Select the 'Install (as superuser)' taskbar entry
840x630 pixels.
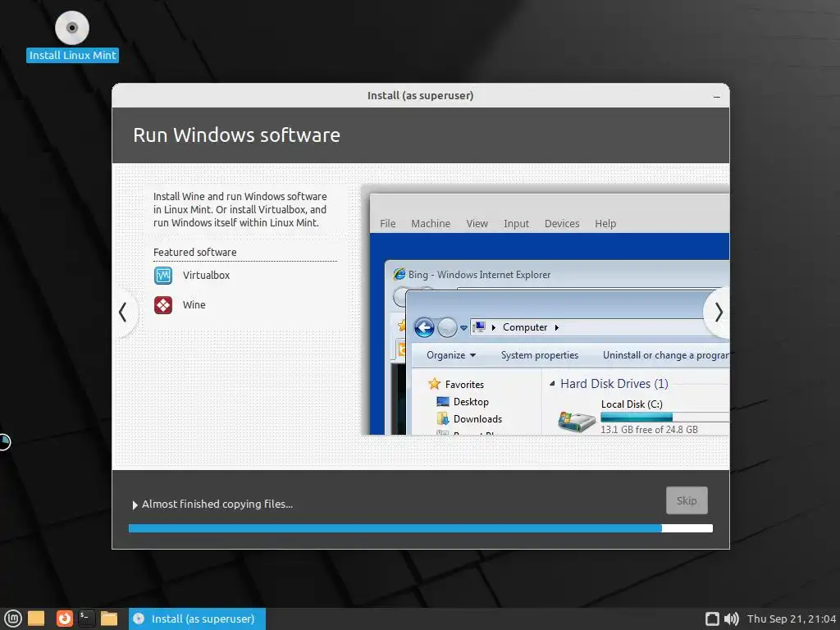pyautogui.click(x=197, y=619)
